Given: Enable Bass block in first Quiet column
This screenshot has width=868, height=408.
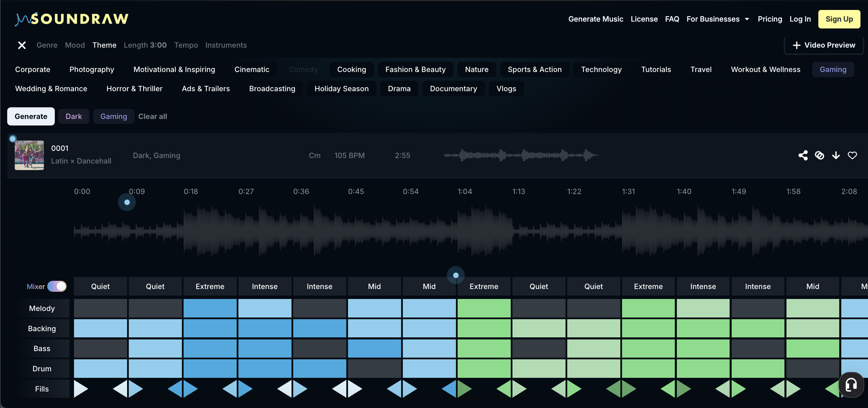Looking at the screenshot, I should click(x=100, y=348).
